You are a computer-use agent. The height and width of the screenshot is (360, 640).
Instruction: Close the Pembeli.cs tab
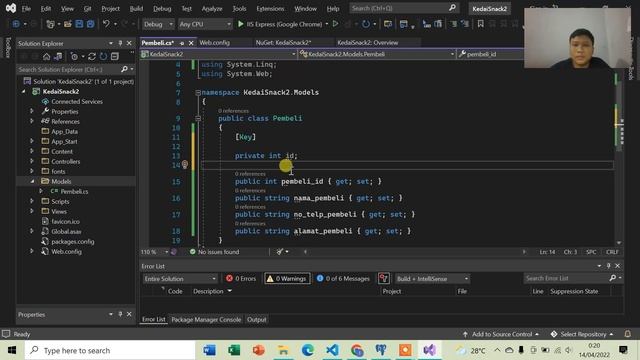pyautogui.click(x=191, y=42)
